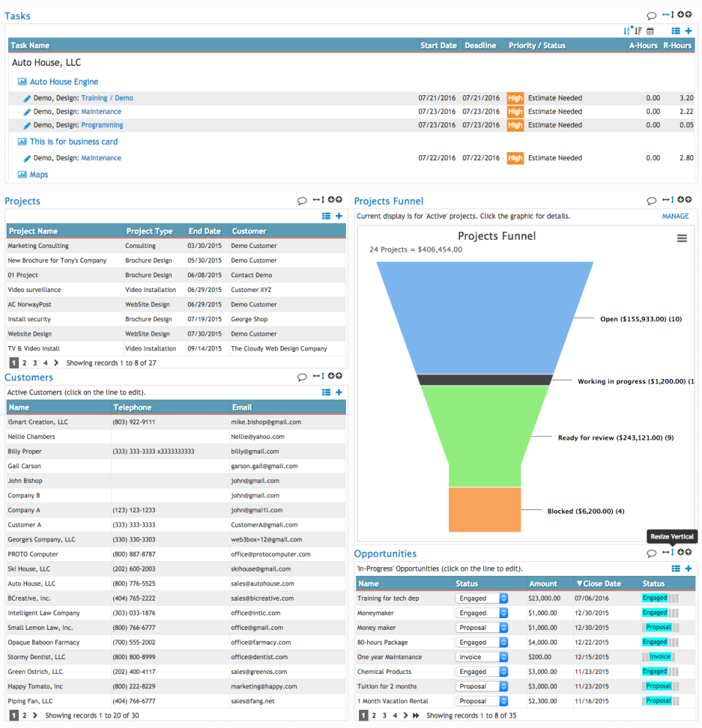Viewport: 702px width, 728px height.
Task: Open the Tasks panel comment bubble
Action: tap(651, 15)
